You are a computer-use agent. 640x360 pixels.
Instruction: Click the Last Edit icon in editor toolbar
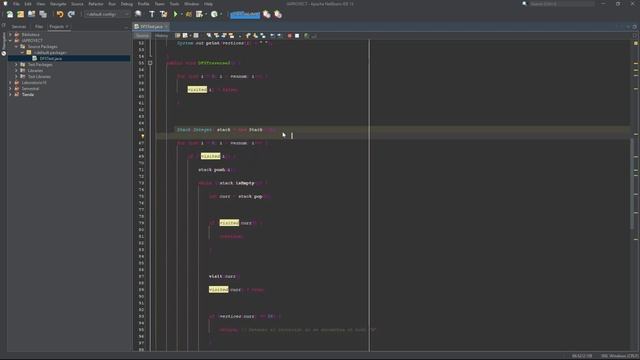tap(178, 36)
